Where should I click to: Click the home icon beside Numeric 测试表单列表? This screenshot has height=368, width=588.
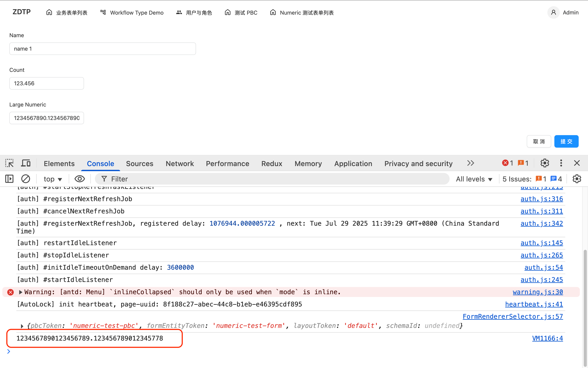click(x=273, y=12)
